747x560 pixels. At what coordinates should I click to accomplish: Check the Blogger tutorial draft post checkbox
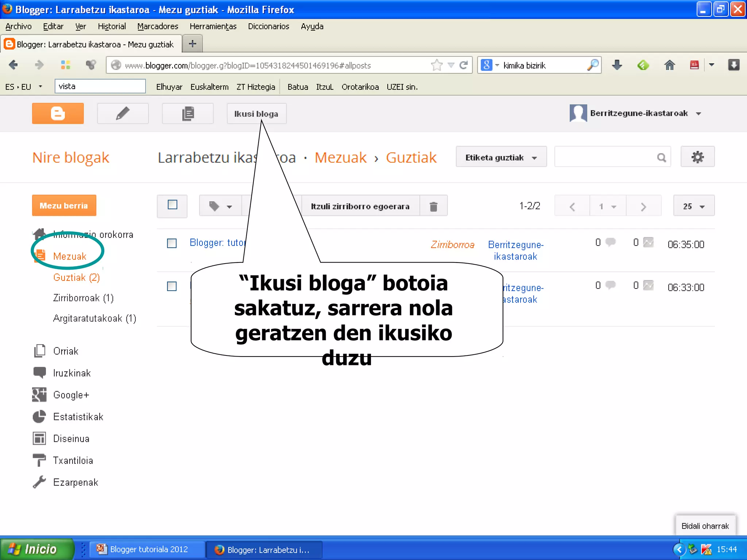tap(172, 243)
